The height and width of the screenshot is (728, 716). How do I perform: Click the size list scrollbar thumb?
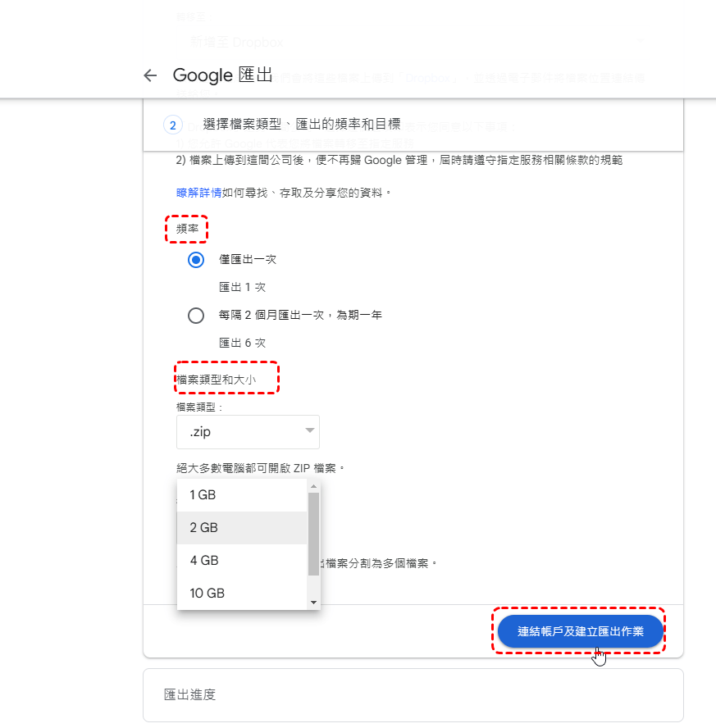(x=314, y=534)
